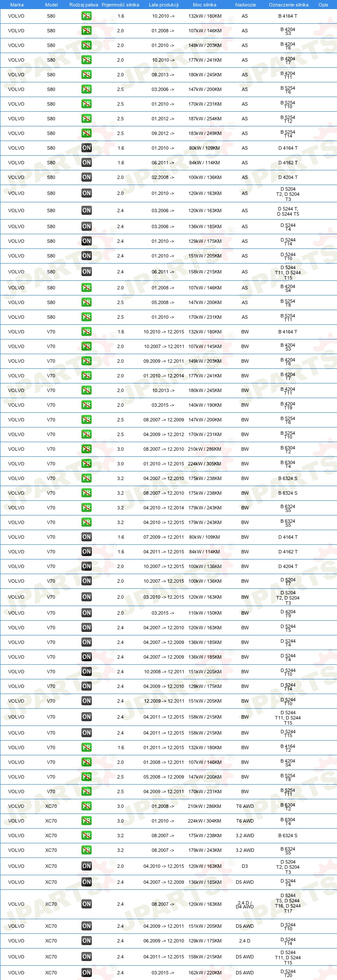This screenshot has height=980, width=337.
Task: Click the Oznaczenie silnika column header
Action: pos(289,5)
